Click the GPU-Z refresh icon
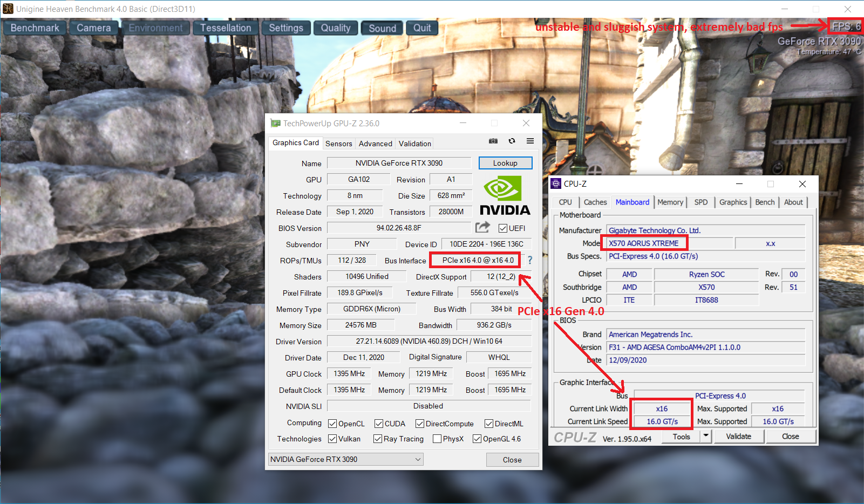Image resolution: width=864 pixels, height=504 pixels. pos(512,141)
